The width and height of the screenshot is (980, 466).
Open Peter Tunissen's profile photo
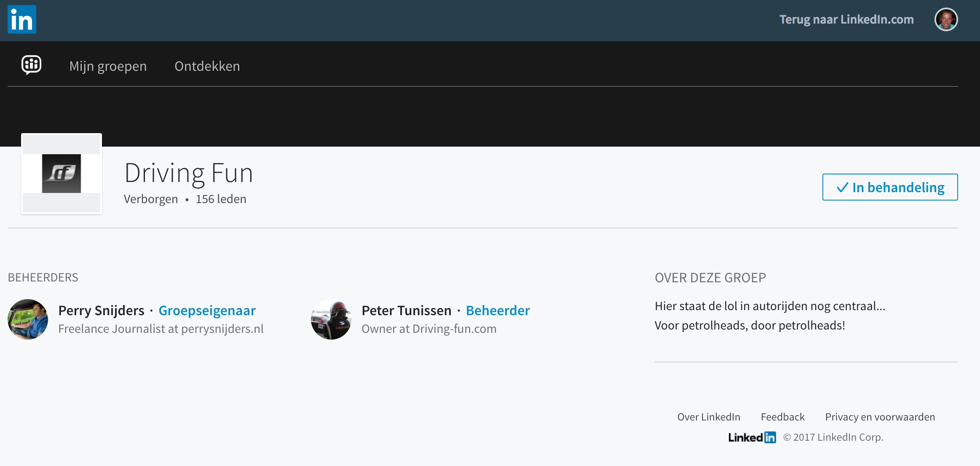point(331,319)
